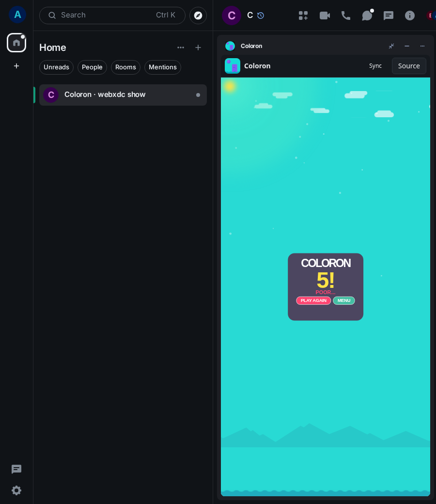Viewport: 436px width, 504px height.
Task: Filter list by Rooms
Action: tap(125, 67)
